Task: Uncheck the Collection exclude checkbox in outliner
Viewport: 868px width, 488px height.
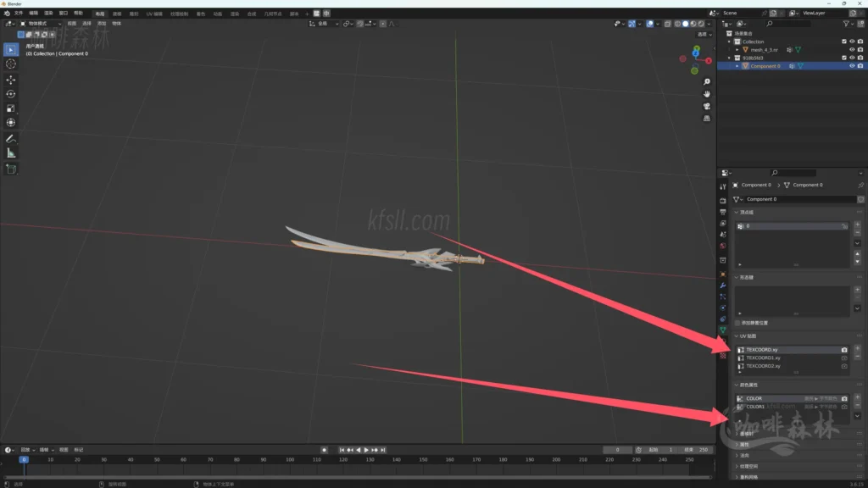Action: 843,42
